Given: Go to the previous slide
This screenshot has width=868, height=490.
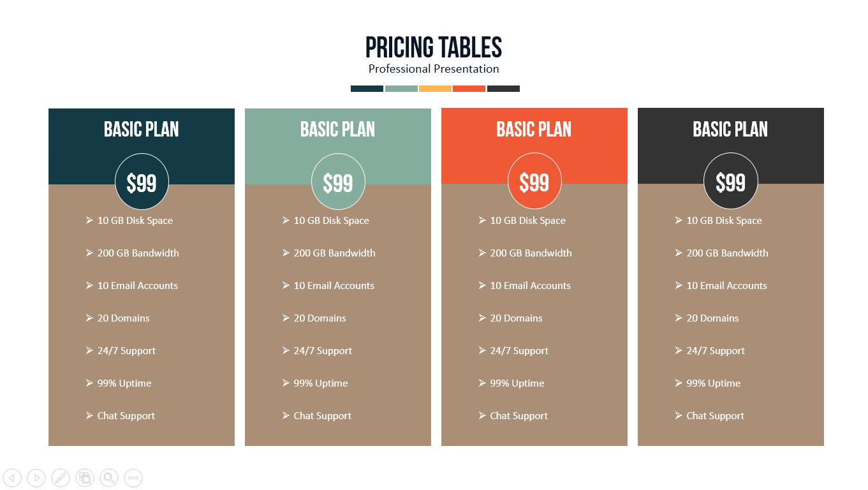Looking at the screenshot, I should click(12, 477).
